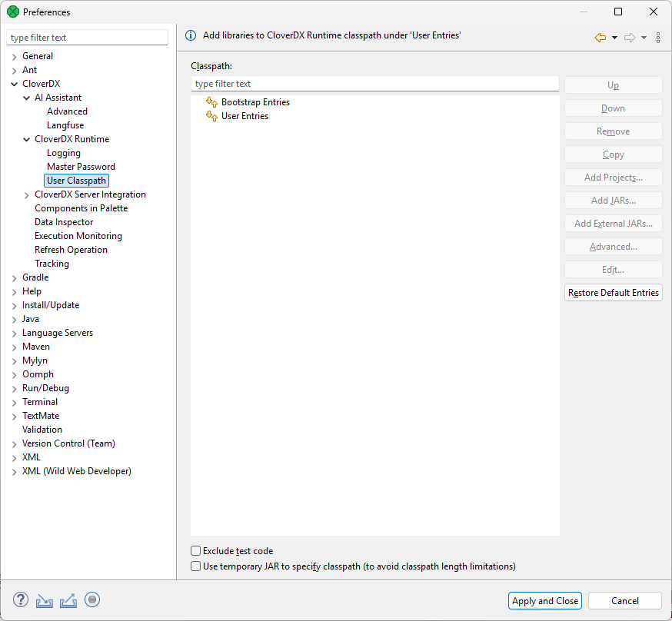672x621 pixels.
Task: Expand the Java tree node
Action: [x=14, y=320]
